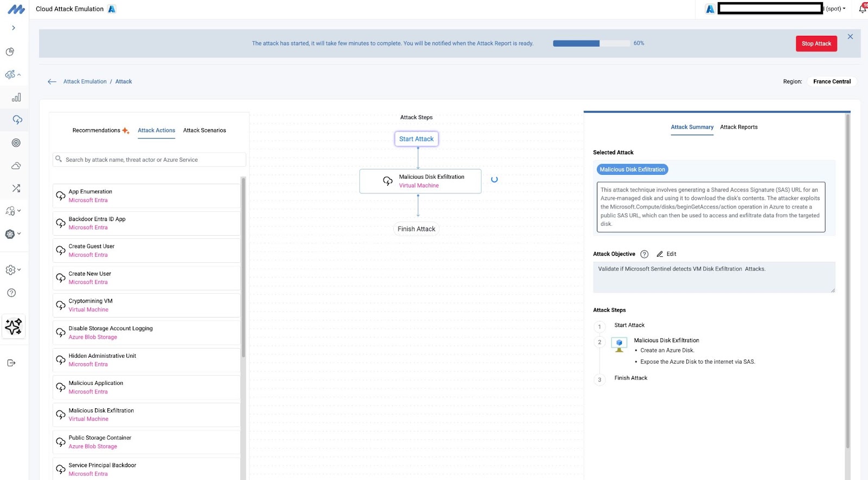Viewport: 868px width, 480px height.
Task: Open the shuffle arrows sidebar icon
Action: (16, 188)
